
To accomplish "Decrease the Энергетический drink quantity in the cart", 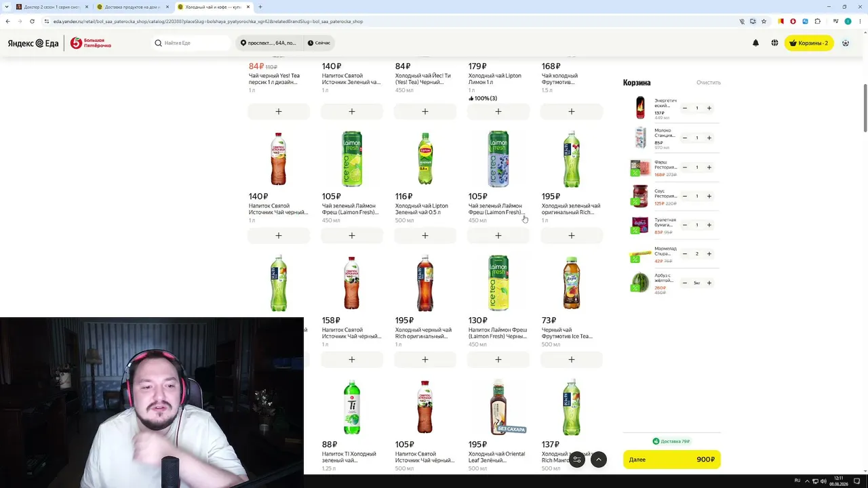I will tap(685, 108).
